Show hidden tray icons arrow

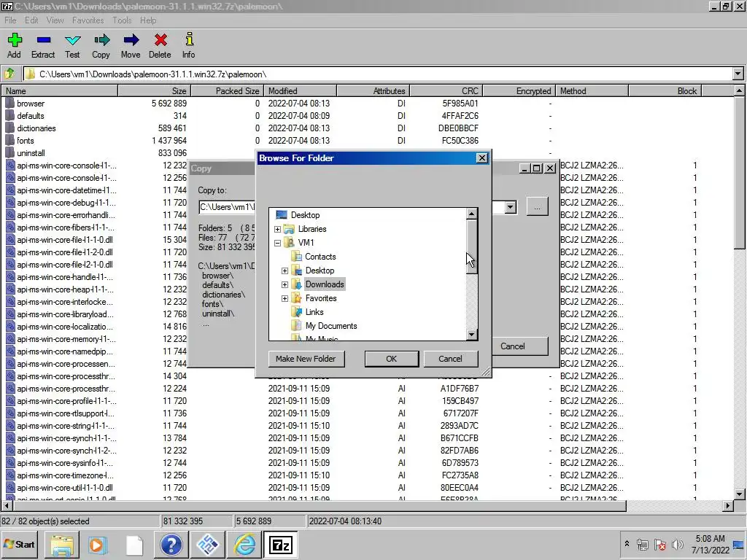(x=627, y=544)
